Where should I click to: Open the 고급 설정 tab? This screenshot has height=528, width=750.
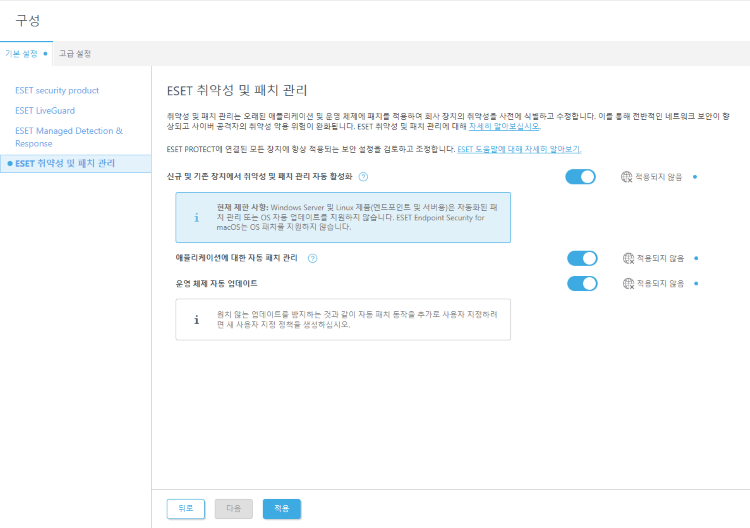pos(75,54)
